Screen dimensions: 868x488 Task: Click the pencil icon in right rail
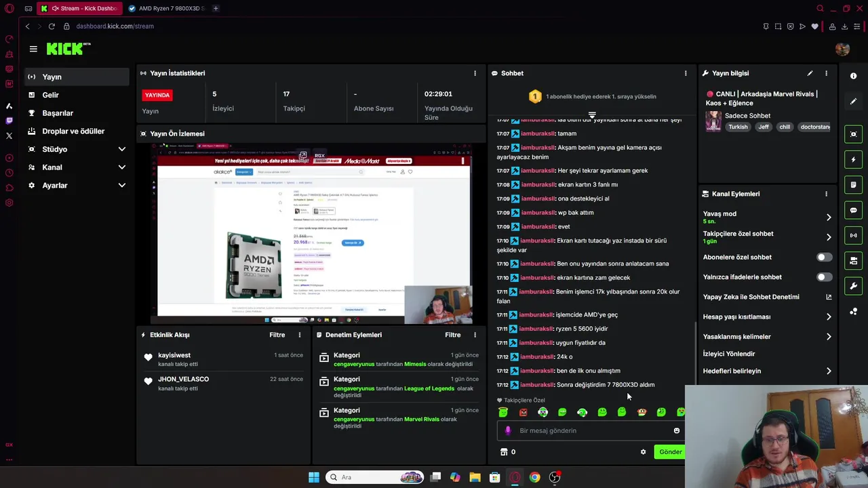coord(853,102)
